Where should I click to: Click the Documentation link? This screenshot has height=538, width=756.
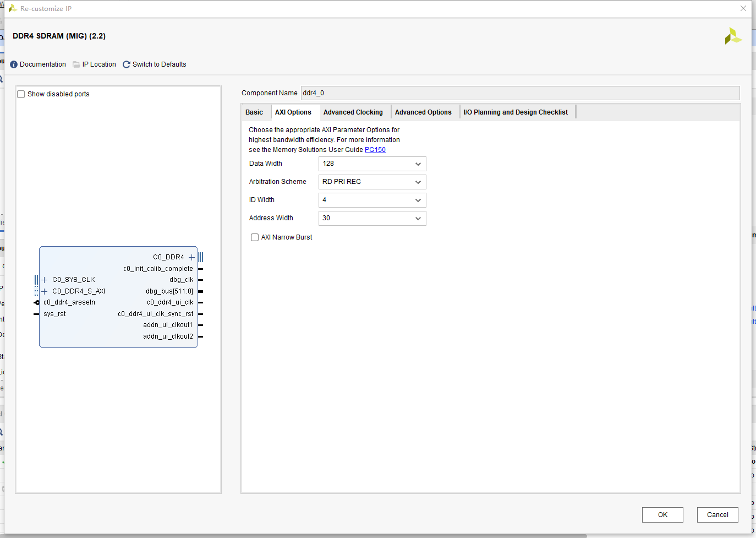pyautogui.click(x=43, y=64)
